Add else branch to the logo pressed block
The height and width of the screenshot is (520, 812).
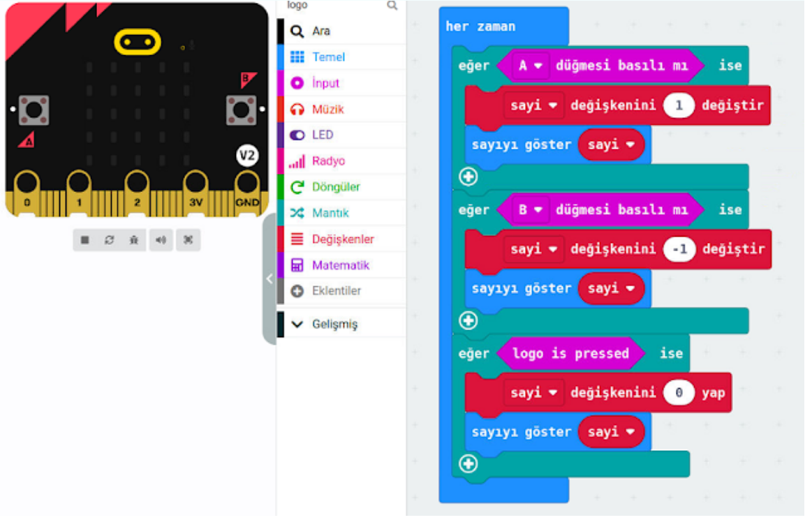(x=468, y=463)
